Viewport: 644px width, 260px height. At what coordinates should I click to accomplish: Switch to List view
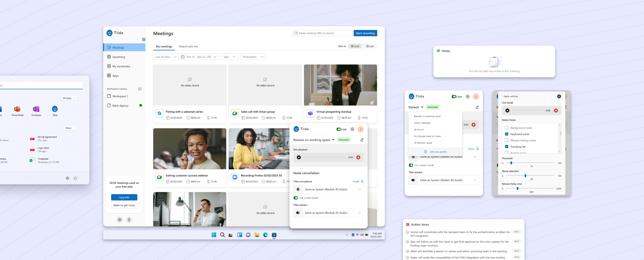(x=370, y=46)
